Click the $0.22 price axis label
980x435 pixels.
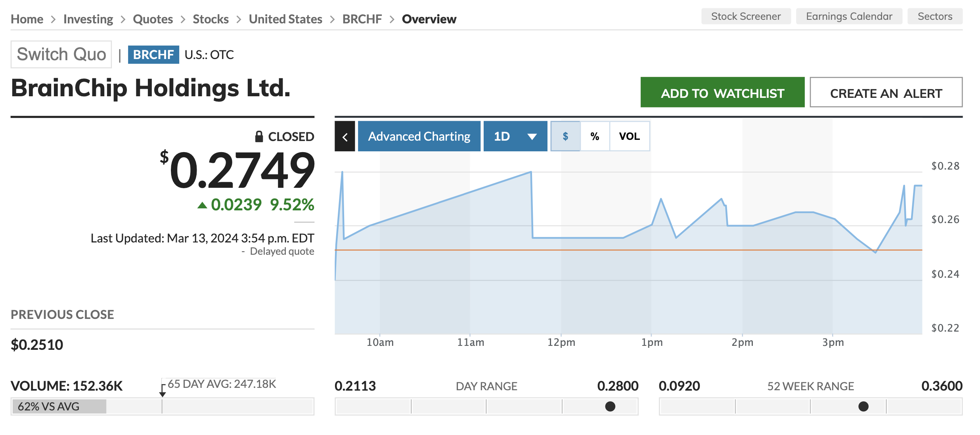click(945, 328)
